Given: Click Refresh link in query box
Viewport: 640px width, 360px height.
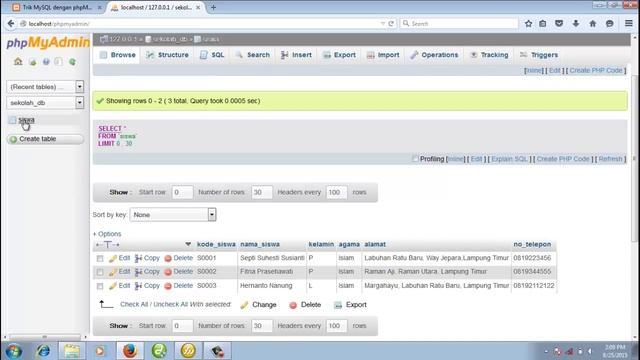Looking at the screenshot, I should point(610,159).
